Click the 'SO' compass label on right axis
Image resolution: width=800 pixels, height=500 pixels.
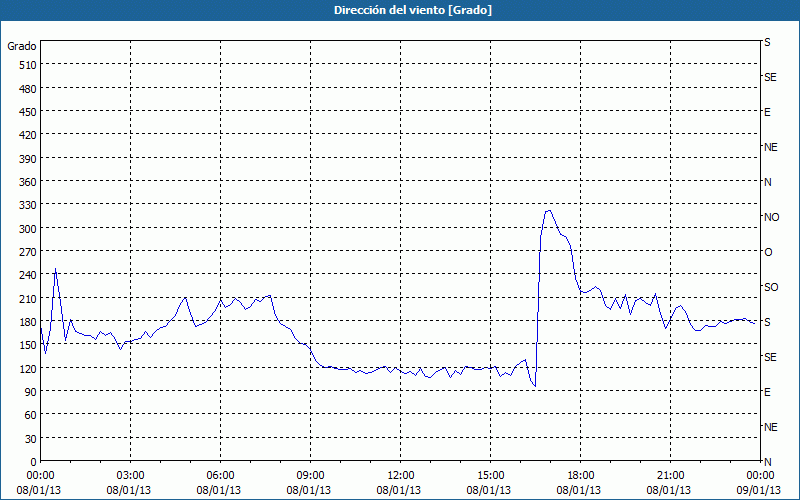click(x=771, y=287)
